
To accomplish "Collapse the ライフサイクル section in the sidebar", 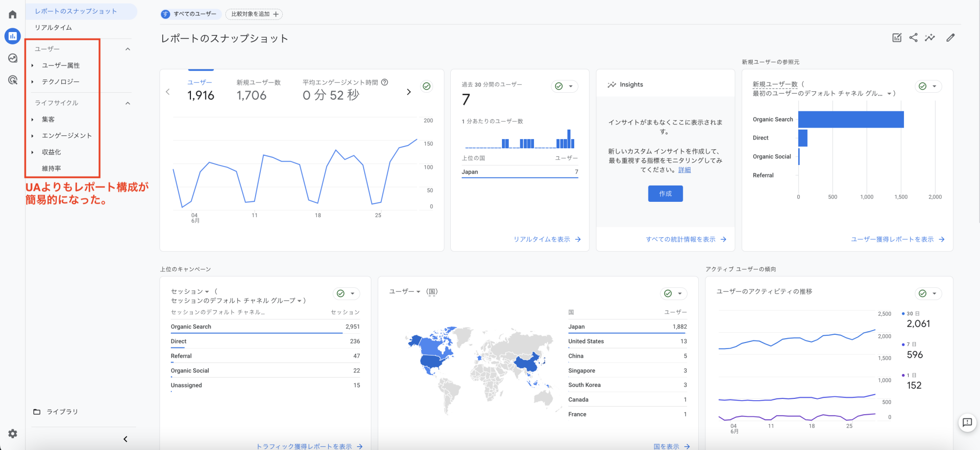I will click(x=128, y=103).
